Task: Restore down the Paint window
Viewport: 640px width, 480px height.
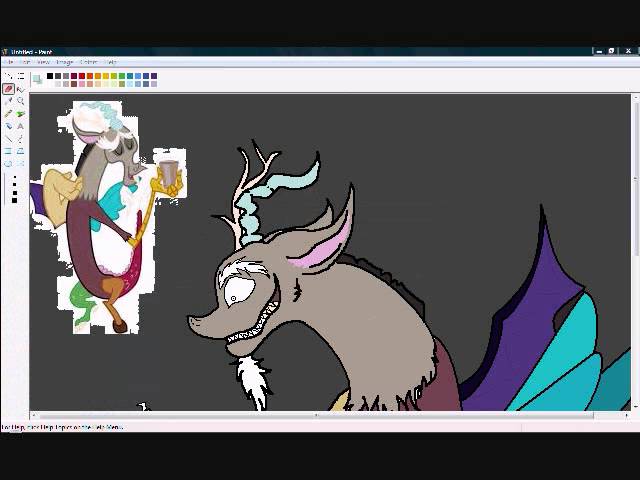Action: (x=611, y=51)
